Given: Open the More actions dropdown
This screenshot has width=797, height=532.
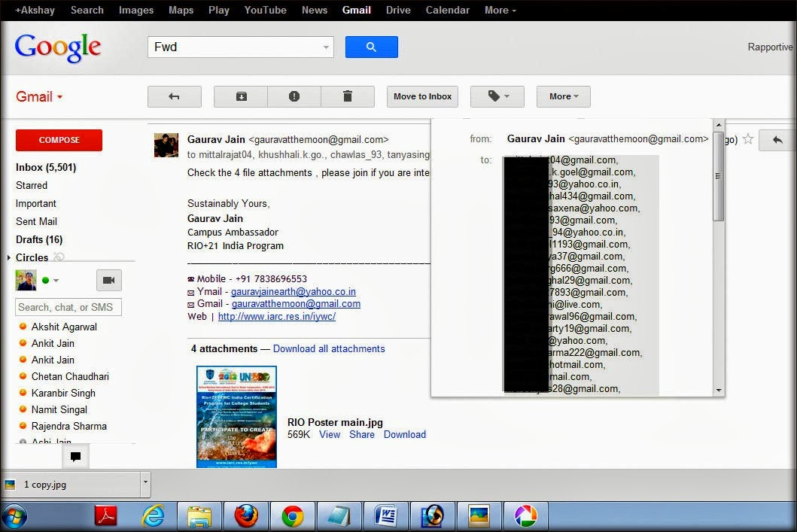Looking at the screenshot, I should coord(563,96).
